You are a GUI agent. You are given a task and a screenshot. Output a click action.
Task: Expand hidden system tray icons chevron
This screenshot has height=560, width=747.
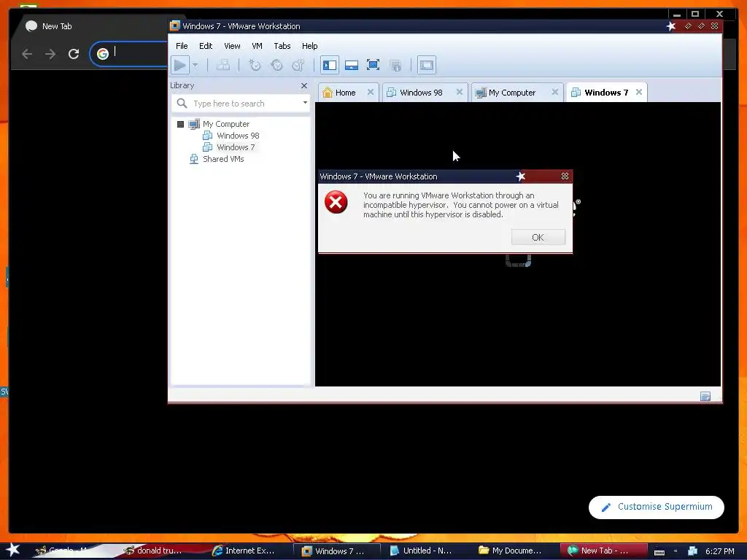coord(676,551)
